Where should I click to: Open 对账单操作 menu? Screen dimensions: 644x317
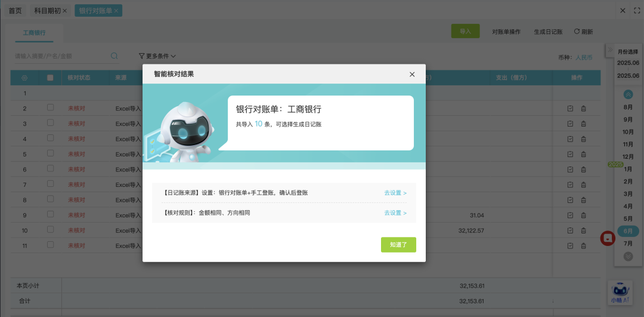click(506, 32)
